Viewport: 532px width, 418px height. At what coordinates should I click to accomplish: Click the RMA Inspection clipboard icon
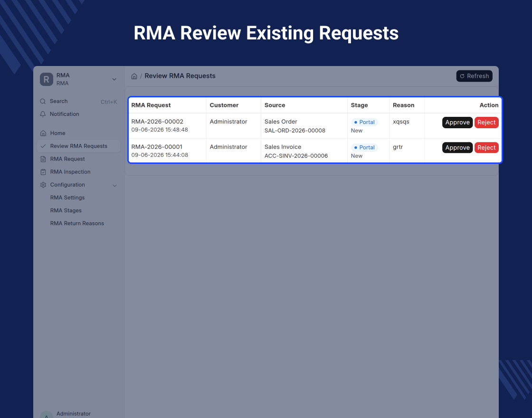(x=43, y=172)
